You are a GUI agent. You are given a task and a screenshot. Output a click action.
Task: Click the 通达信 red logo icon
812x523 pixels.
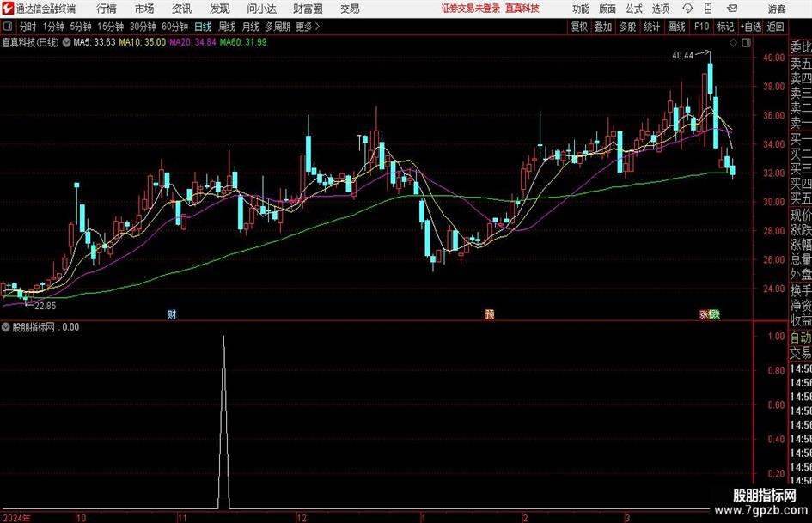pos(8,9)
